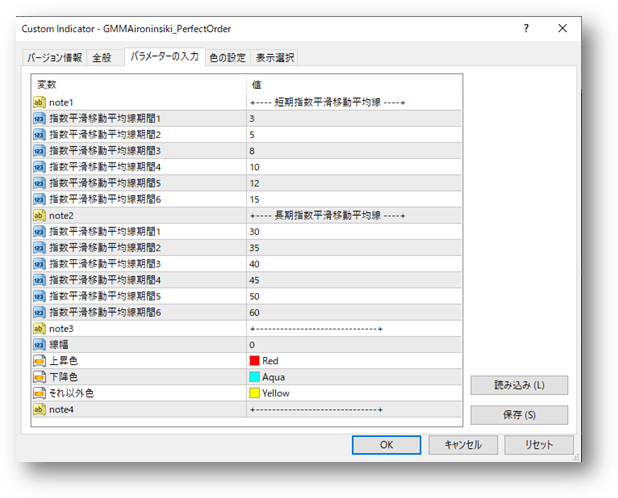618x498 pixels.
Task: Click the color icon beside 上昇色
Action: click(x=39, y=361)
